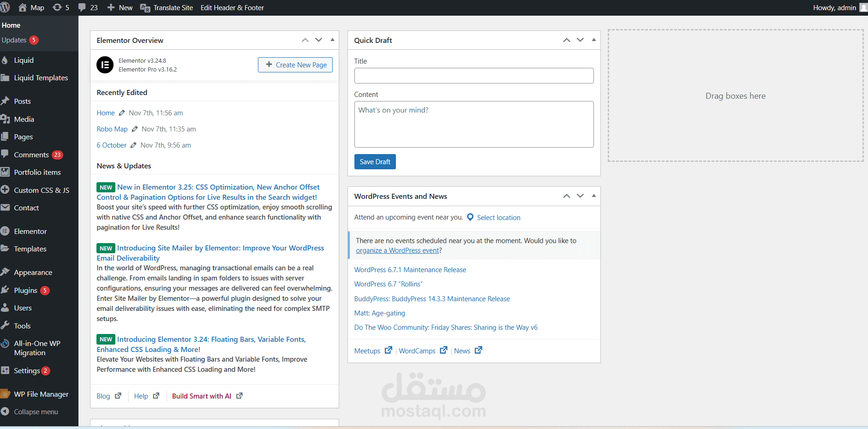Open WordPress 6.7 "Rollins" article
The height and width of the screenshot is (429, 868).
pos(388,284)
